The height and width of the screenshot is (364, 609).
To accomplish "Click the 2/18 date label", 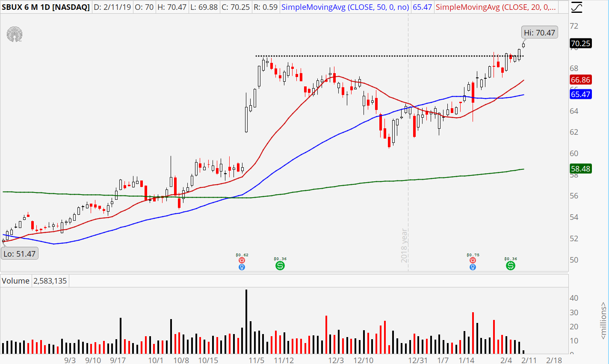I will coord(554,360).
